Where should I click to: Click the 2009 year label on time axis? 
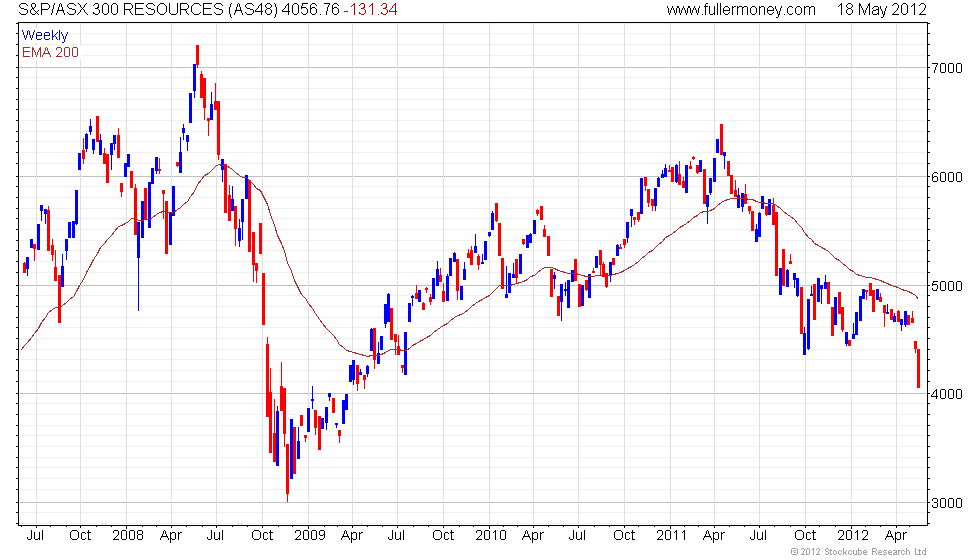pos(309,535)
